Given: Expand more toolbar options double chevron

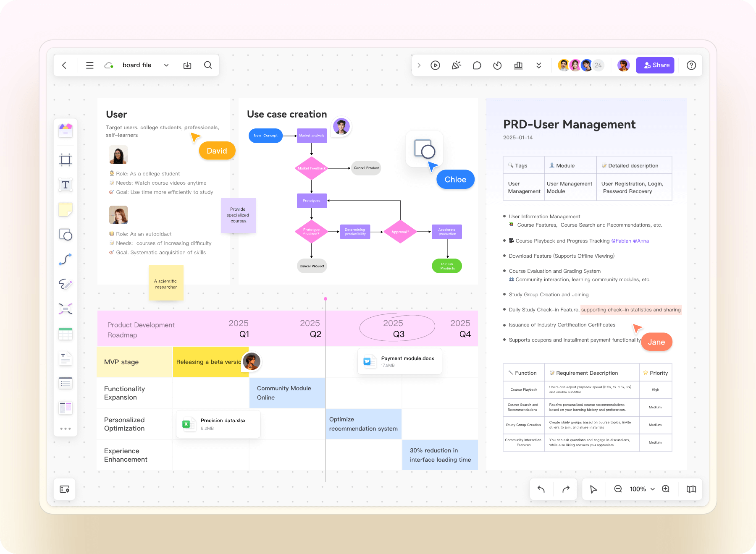Looking at the screenshot, I should (538, 65).
